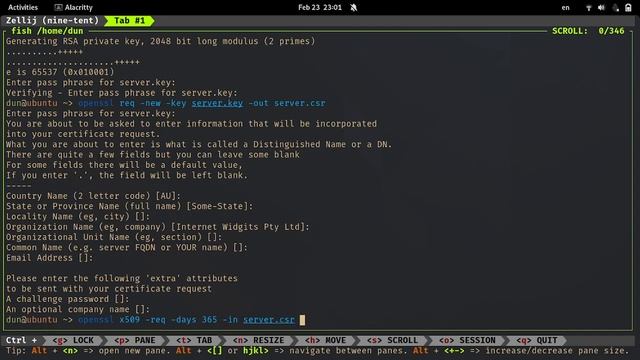Click the underlined server.csr in last command

tap(269, 320)
